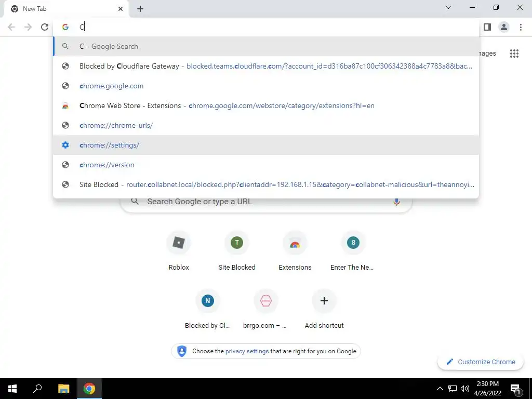Open the Windows Start menu
532x399 pixels.
[x=12, y=389]
